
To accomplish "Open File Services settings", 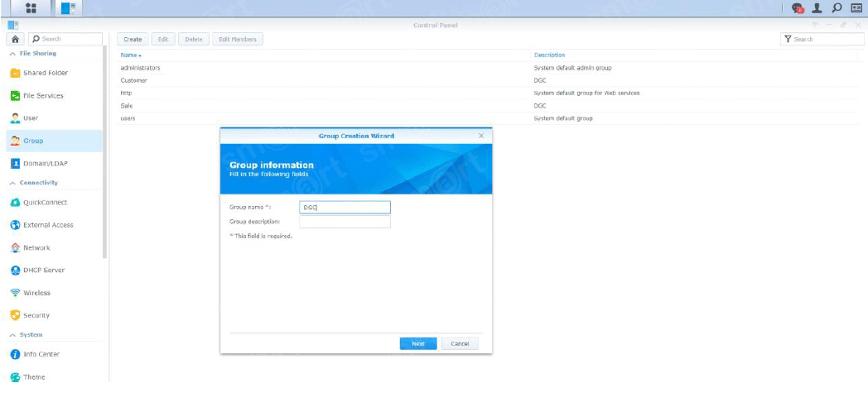I will [x=55, y=96].
